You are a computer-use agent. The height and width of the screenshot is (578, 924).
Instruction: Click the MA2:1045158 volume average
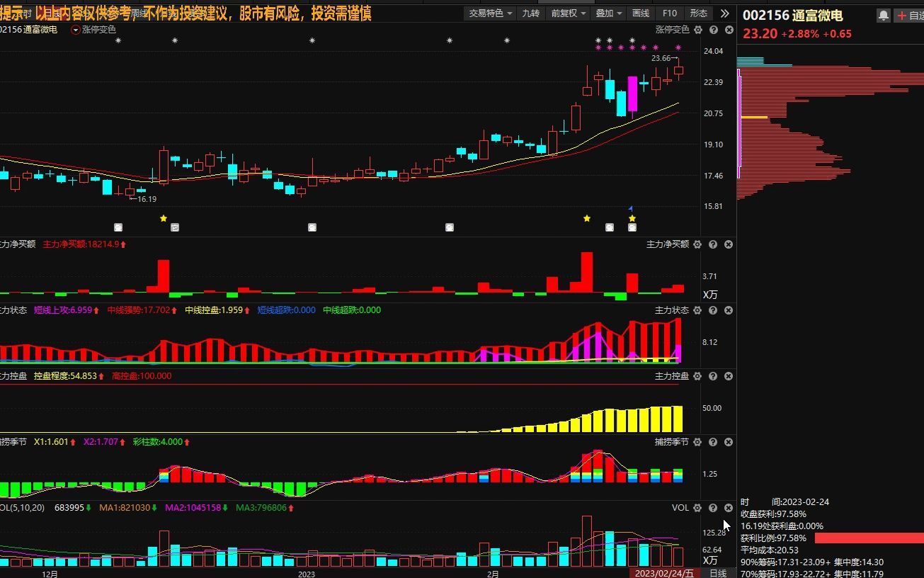tap(198, 508)
